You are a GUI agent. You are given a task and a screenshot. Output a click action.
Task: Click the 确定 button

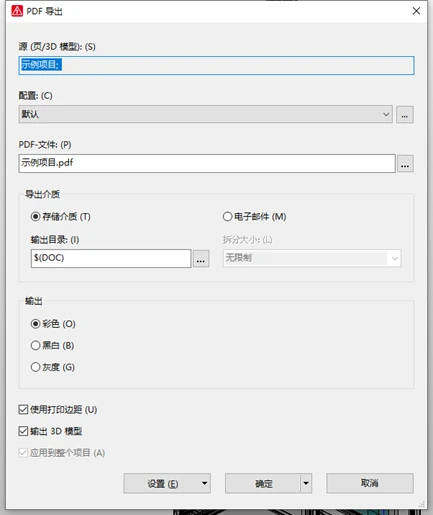point(263,483)
